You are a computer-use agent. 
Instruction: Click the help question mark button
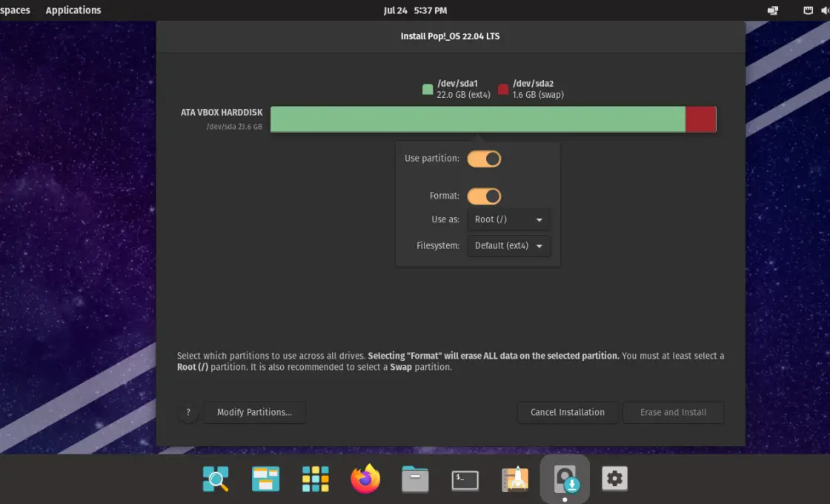pos(188,412)
